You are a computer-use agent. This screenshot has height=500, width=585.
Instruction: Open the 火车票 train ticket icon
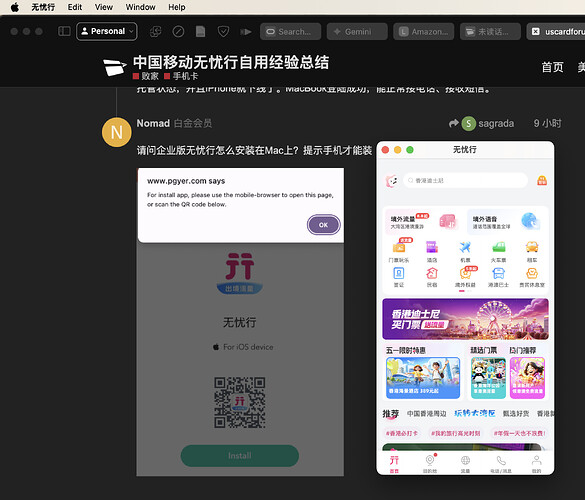(x=498, y=251)
